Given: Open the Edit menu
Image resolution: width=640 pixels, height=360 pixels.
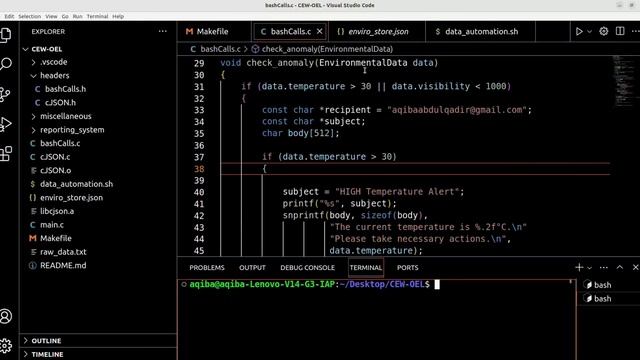Looking at the screenshot, I should tap(9, 16).
